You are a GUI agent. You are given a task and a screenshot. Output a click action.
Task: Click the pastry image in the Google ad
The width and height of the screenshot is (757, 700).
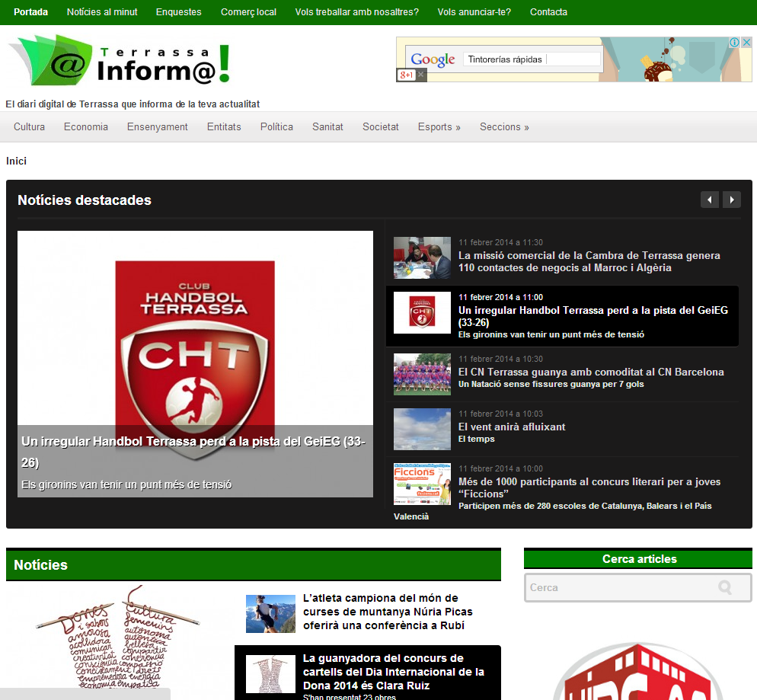657,68
